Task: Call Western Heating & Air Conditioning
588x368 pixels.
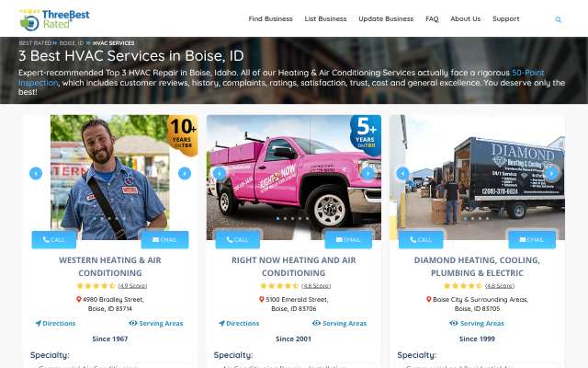Action: pos(54,239)
